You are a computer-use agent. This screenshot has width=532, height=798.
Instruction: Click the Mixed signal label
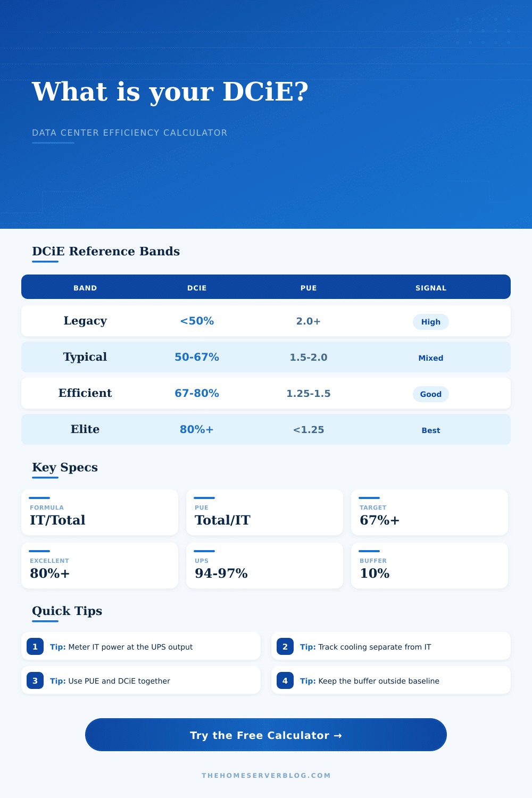tap(431, 358)
